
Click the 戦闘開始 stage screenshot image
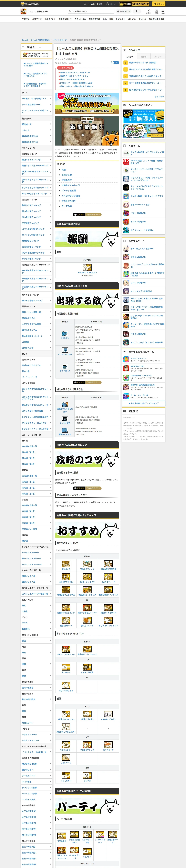pos(87,131)
